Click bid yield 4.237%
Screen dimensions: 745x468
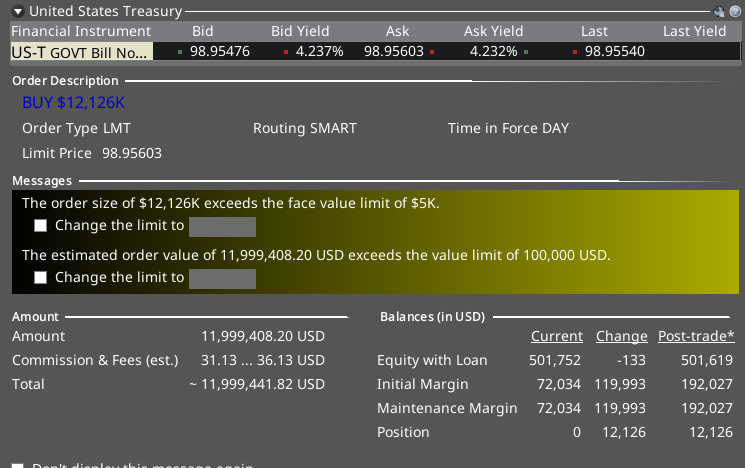tap(320, 51)
